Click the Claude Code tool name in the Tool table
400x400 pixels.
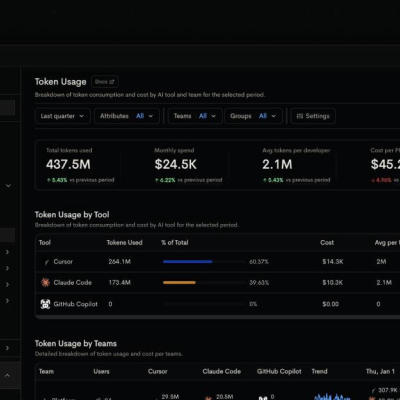pyautogui.click(x=73, y=283)
